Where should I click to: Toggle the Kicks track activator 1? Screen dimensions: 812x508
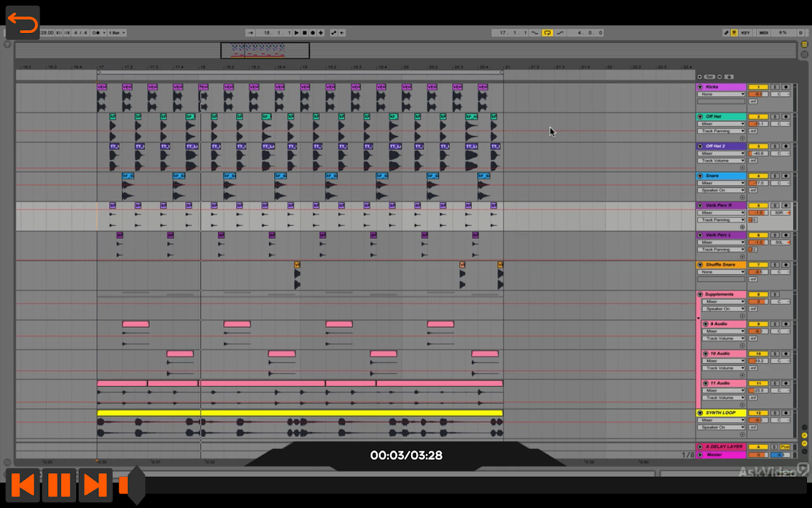757,87
